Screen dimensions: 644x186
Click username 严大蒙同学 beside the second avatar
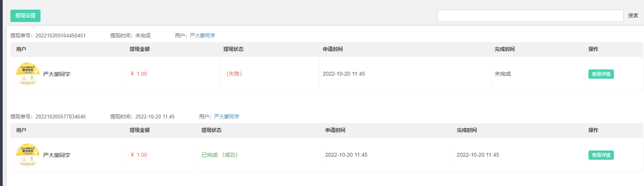[57, 155]
